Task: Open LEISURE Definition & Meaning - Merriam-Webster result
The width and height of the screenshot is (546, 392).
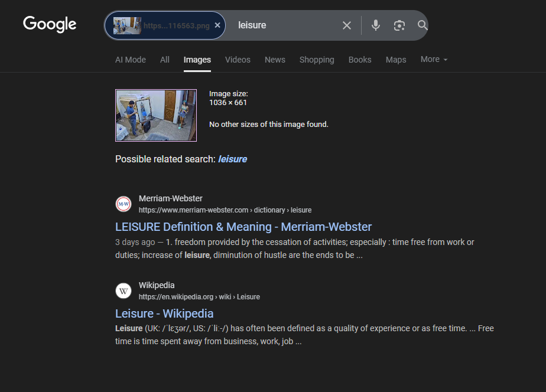Action: [243, 227]
